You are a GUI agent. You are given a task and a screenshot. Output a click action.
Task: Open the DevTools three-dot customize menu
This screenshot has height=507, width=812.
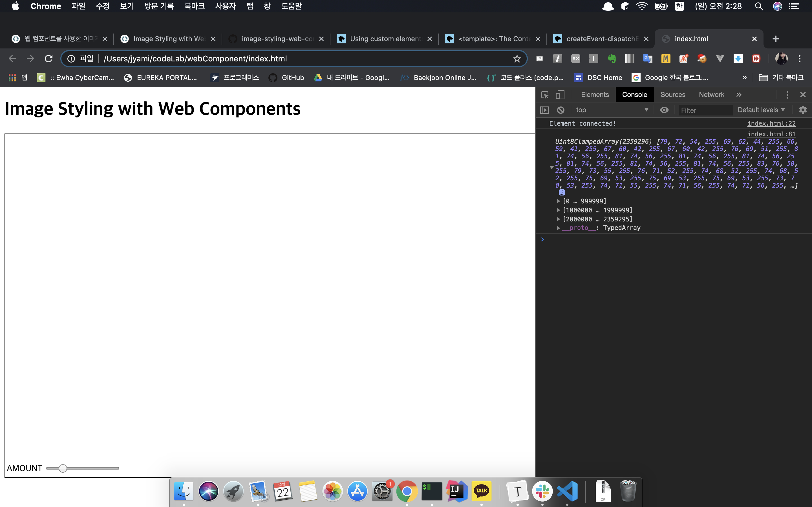pyautogui.click(x=787, y=95)
